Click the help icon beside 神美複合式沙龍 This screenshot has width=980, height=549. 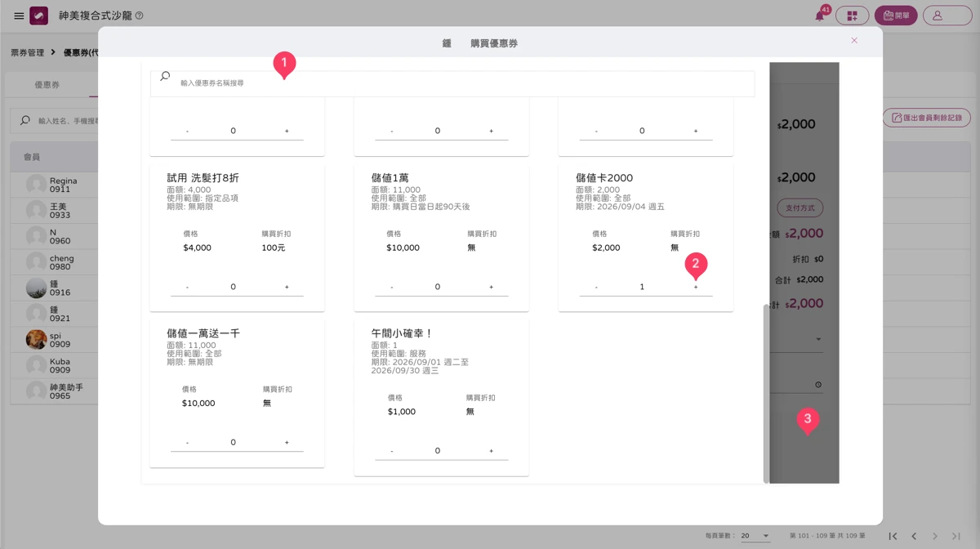(x=139, y=16)
